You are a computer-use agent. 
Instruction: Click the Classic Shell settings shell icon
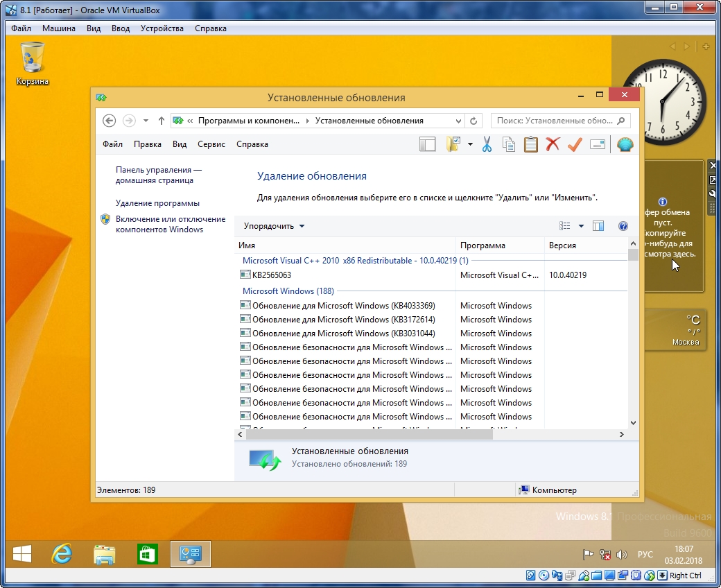625,144
